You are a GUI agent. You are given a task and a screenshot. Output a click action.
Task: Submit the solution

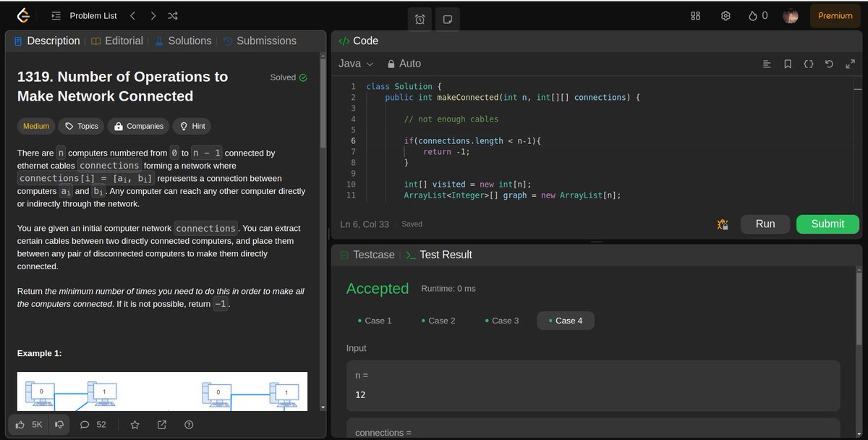(827, 224)
